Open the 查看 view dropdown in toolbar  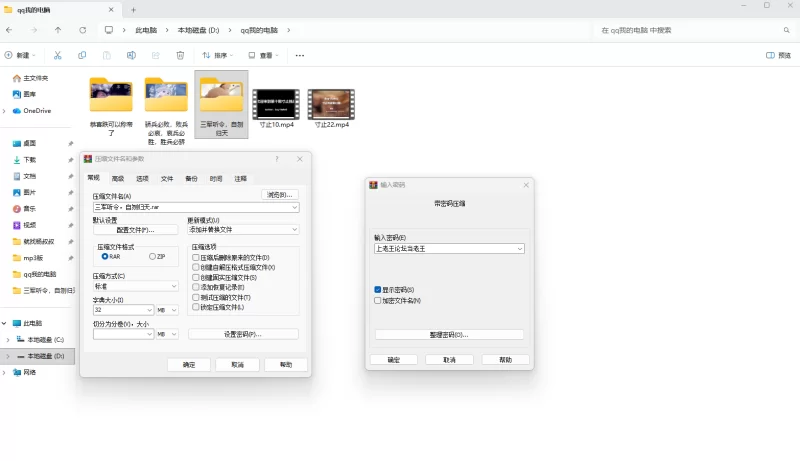coord(263,55)
